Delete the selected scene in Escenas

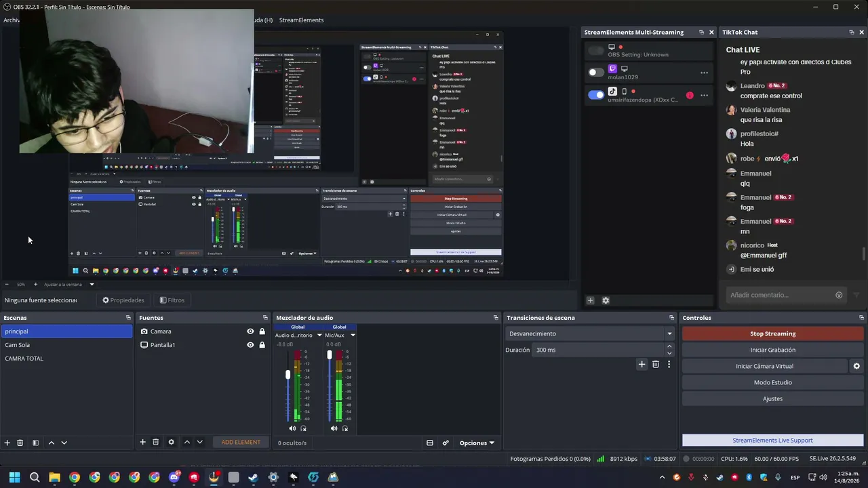click(x=20, y=443)
